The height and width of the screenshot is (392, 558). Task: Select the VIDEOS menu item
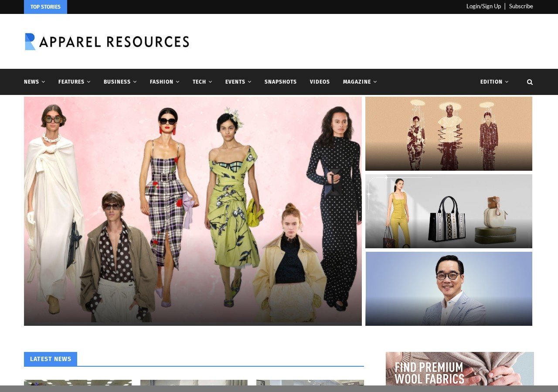[x=320, y=81]
